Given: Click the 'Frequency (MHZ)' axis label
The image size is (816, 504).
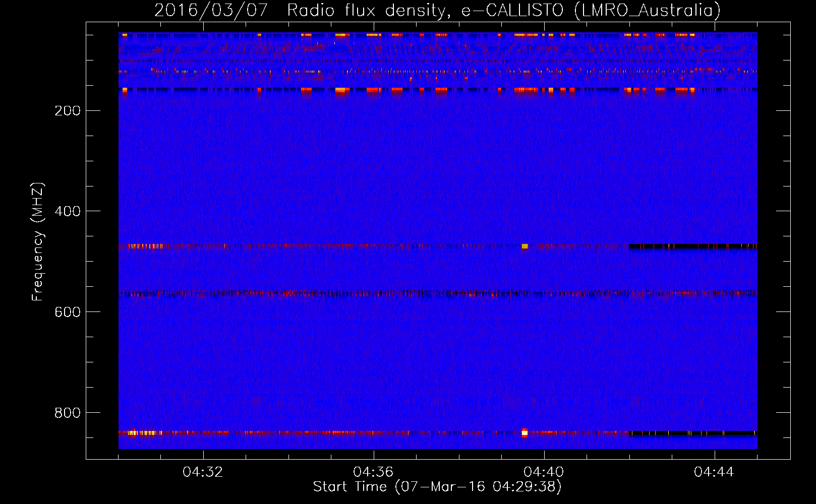Looking at the screenshot, I should click(x=38, y=242).
